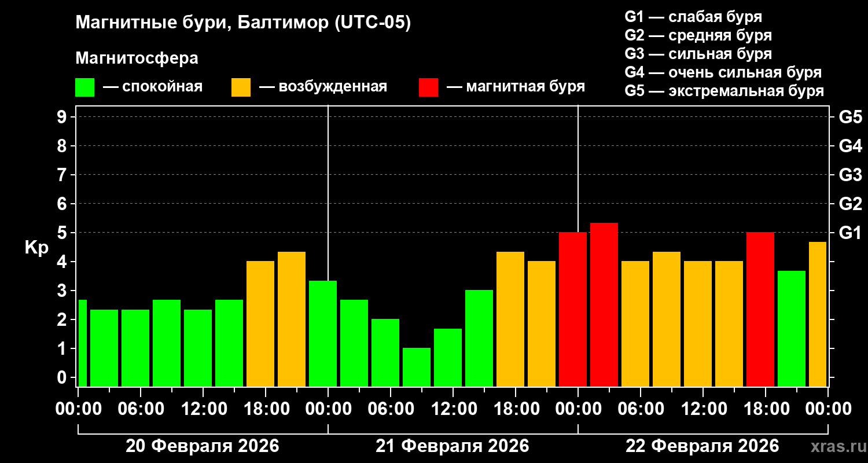This screenshot has height=463, width=868.
Task: Click the '— магнитная буря' legend label
Action: pos(516,87)
